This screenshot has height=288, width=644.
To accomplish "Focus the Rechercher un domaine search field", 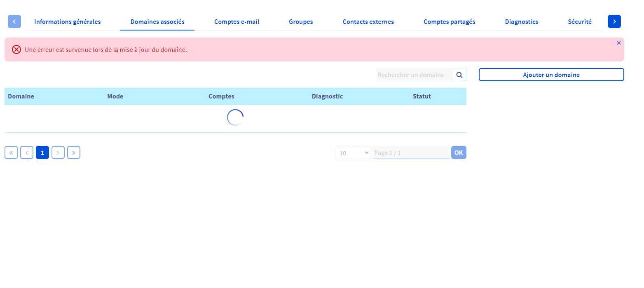I will tap(414, 75).
